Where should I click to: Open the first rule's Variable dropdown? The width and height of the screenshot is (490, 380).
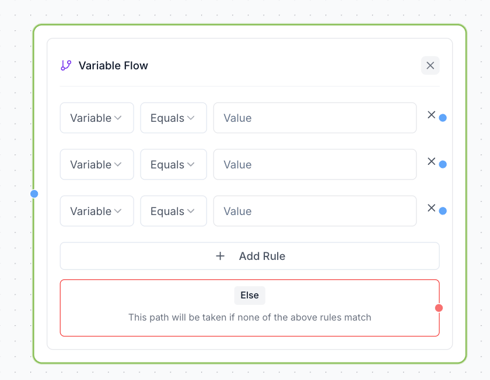pyautogui.click(x=97, y=118)
